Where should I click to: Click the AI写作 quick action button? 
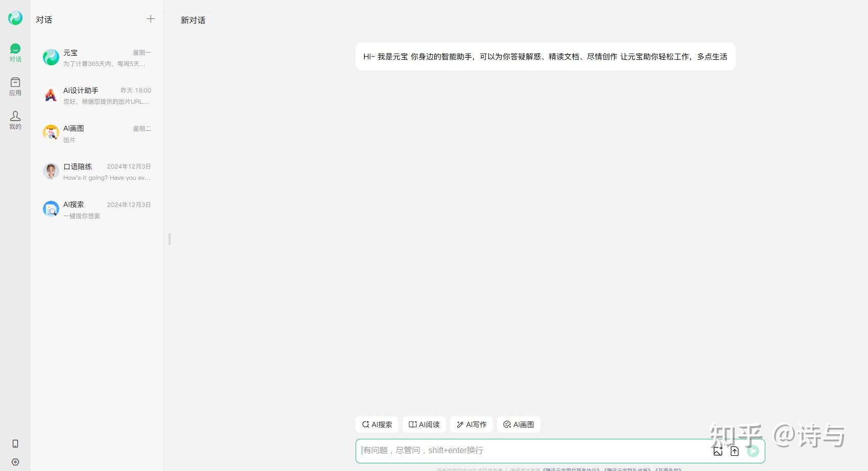coord(472,425)
